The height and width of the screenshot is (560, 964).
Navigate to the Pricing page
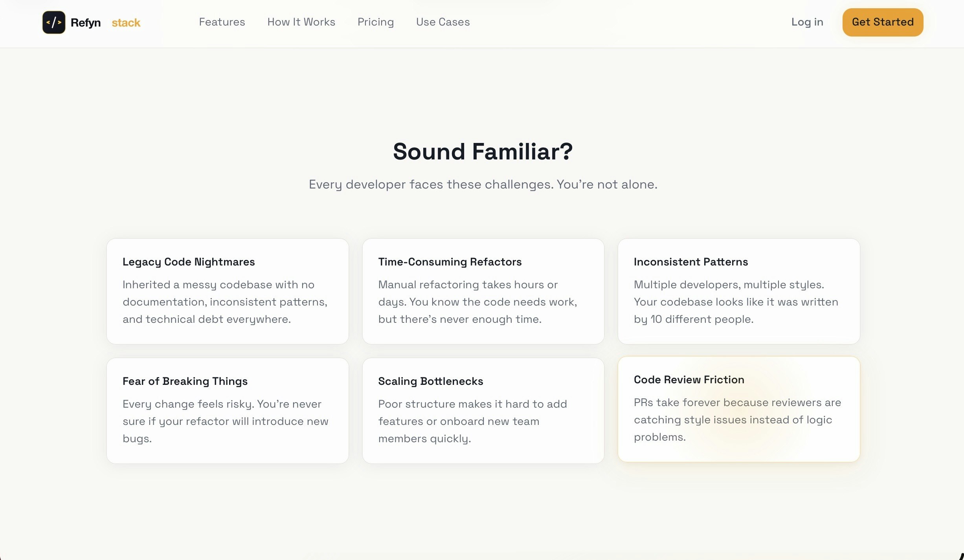[x=375, y=22]
